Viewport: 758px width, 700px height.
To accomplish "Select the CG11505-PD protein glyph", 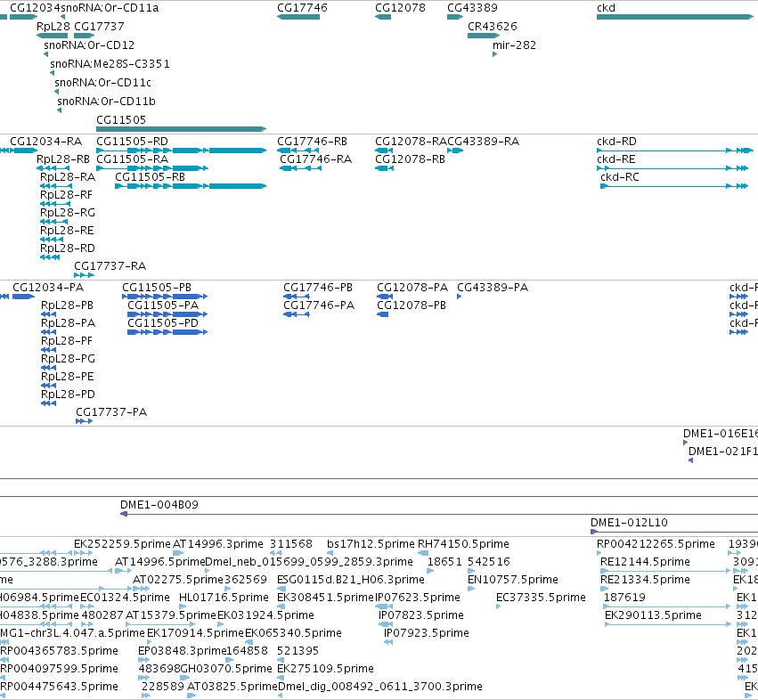I will (167, 332).
